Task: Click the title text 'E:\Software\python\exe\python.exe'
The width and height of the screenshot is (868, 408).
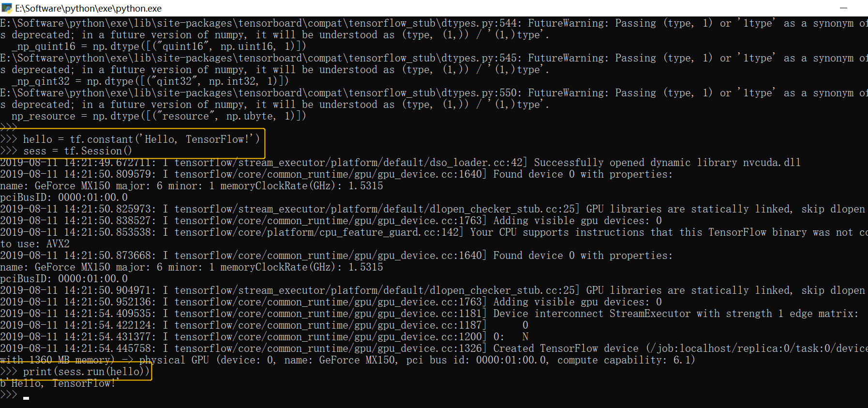Action: 89,8
